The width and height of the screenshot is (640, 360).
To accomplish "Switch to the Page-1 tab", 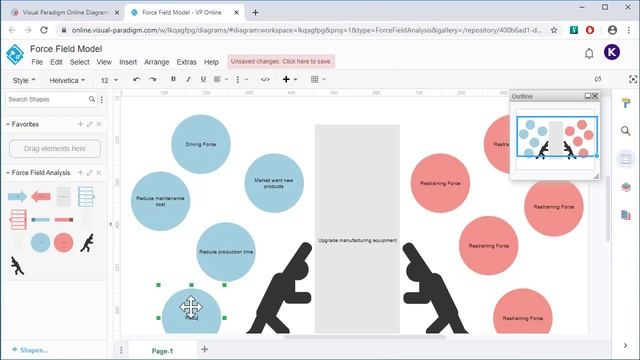I will 162,351.
